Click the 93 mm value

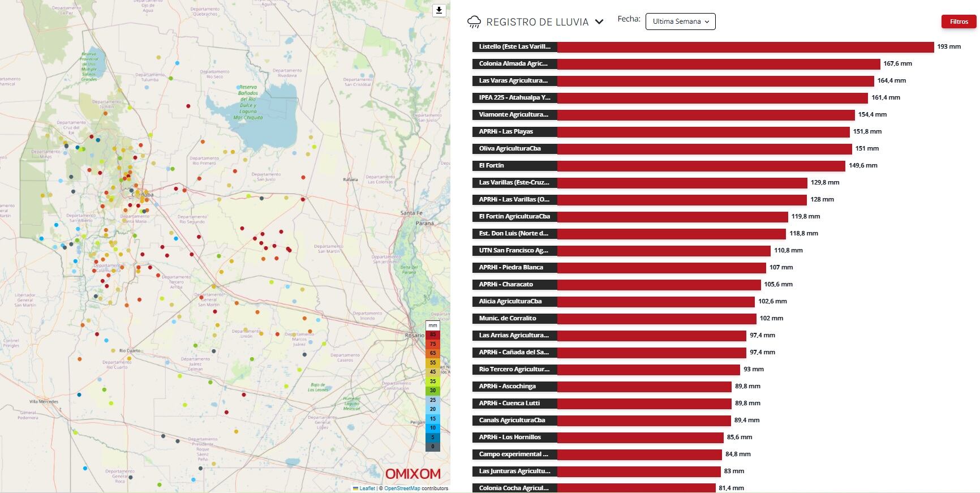point(754,370)
